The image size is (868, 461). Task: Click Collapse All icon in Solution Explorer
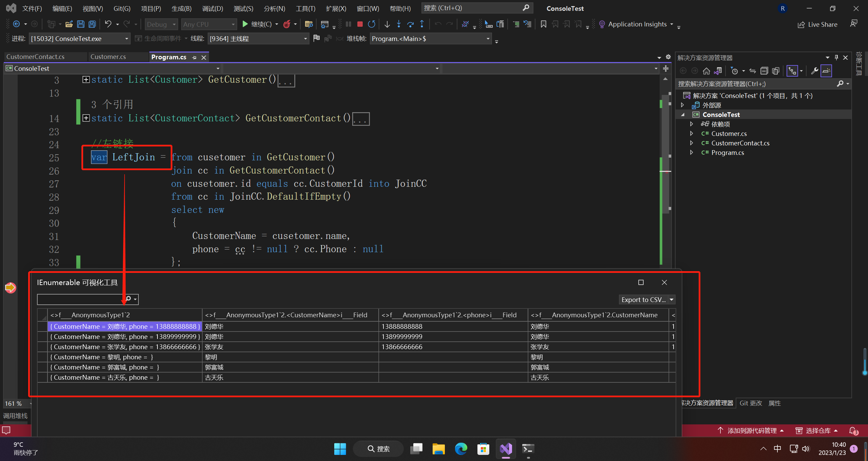coord(764,71)
